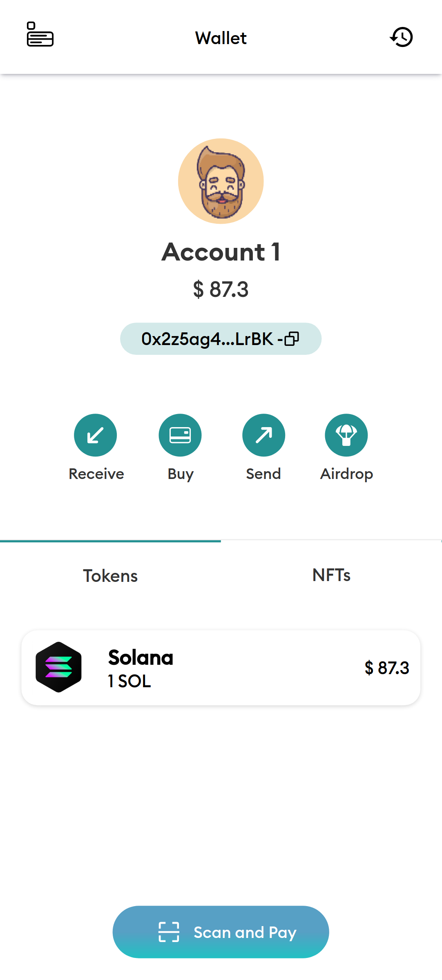Click the 0x2z5ag4...LrBK address pill

[221, 339]
